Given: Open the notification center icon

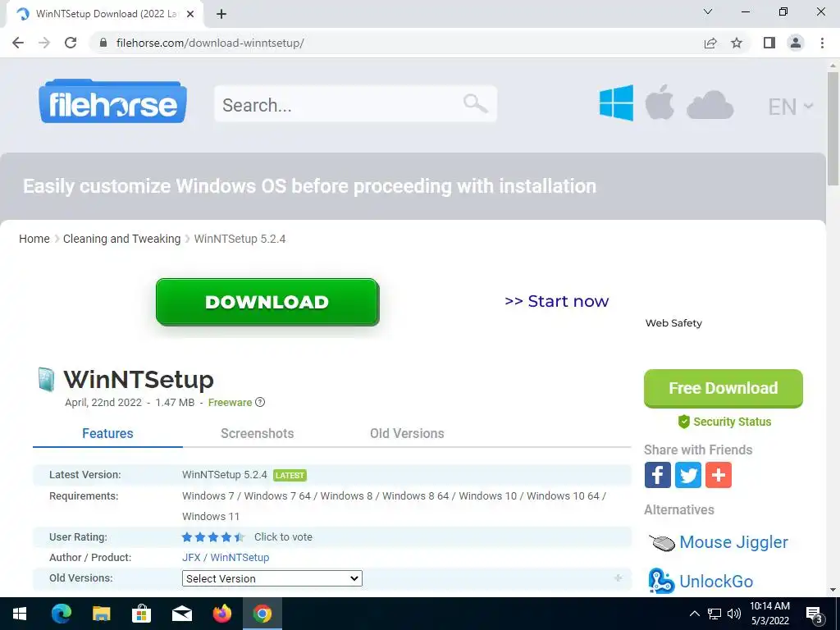Looking at the screenshot, I should pos(815,615).
